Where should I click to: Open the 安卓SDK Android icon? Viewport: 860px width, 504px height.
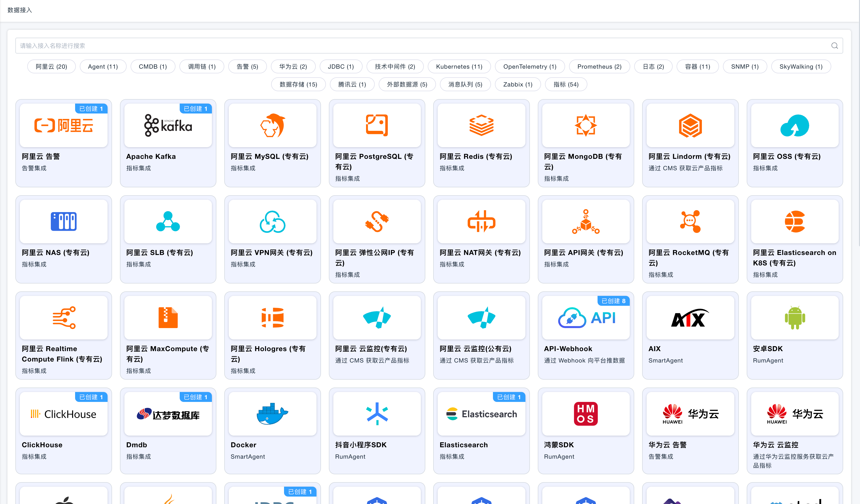pyautogui.click(x=795, y=317)
